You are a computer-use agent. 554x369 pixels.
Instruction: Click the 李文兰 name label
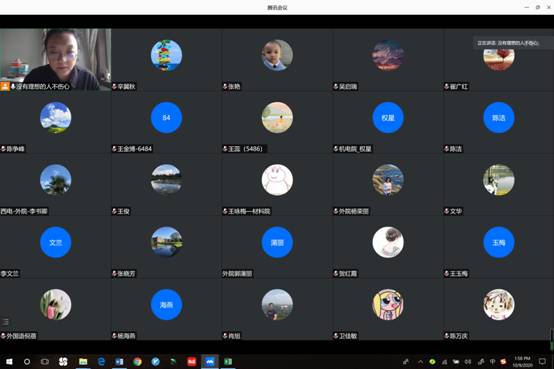10,274
